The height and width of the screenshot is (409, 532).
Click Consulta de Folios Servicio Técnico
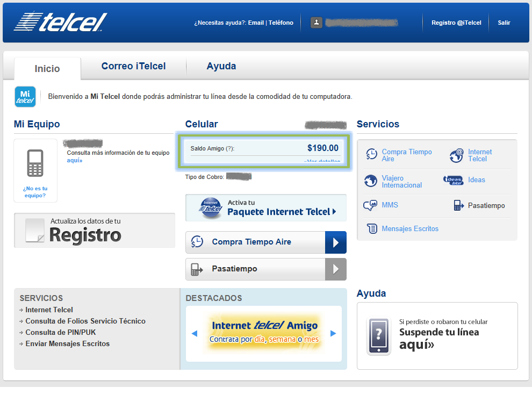pos(85,321)
